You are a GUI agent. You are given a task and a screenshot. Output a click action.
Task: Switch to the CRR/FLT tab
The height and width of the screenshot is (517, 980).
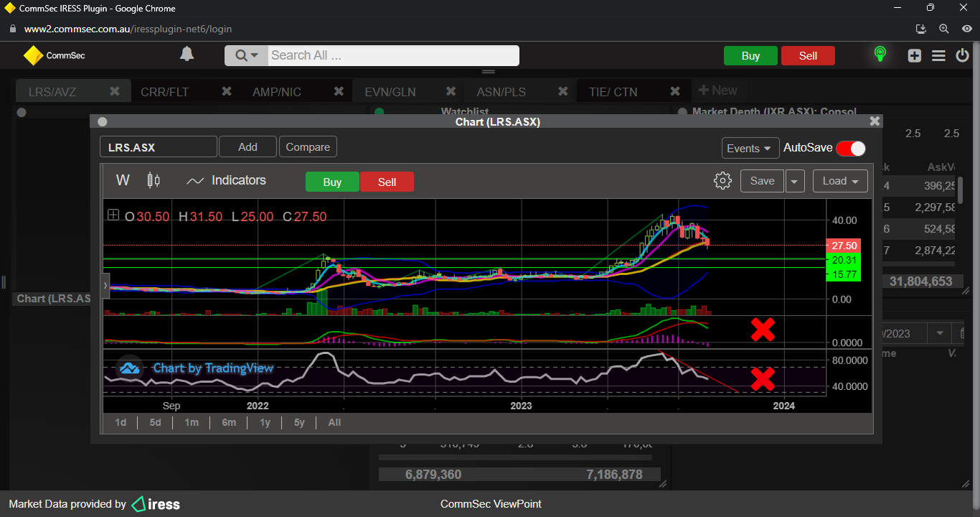click(164, 92)
